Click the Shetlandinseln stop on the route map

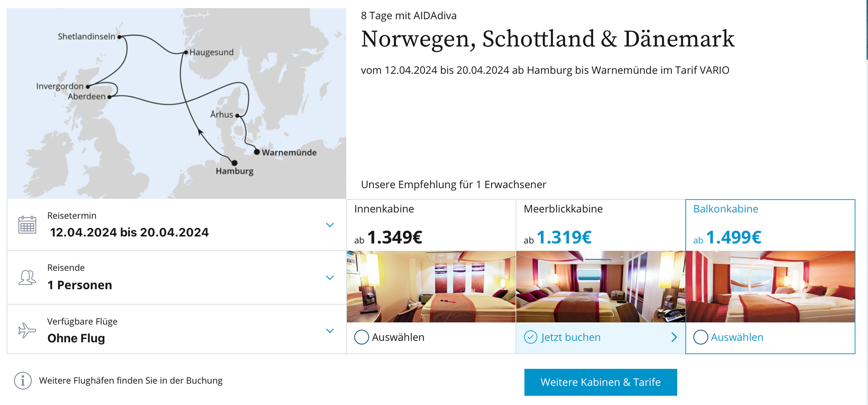(x=119, y=37)
